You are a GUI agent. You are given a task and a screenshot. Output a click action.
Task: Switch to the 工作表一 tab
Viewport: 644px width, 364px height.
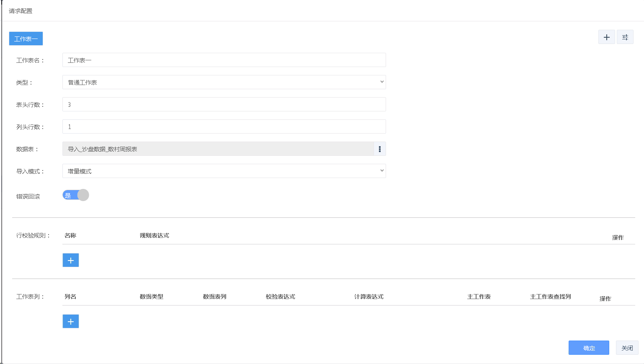(26, 39)
